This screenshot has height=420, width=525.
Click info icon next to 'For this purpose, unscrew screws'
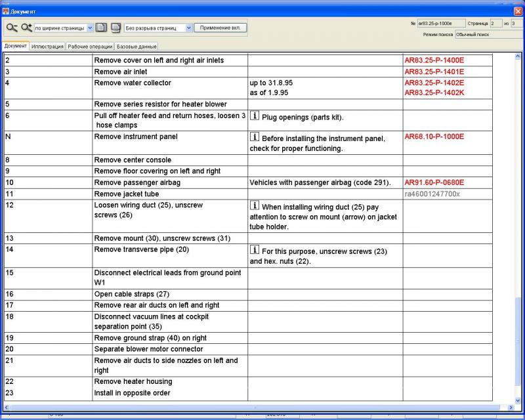tap(255, 249)
